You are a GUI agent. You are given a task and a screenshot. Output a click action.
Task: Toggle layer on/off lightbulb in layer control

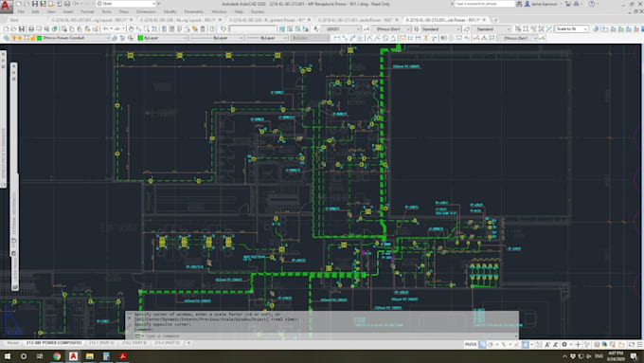coord(14,38)
